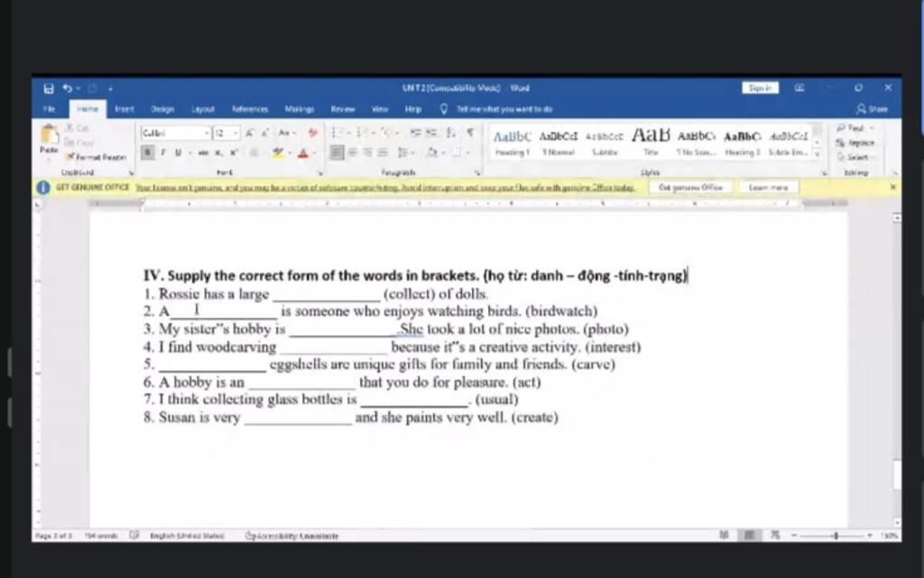
Task: Click the info icon on yellow banner
Action: pyautogui.click(x=43, y=188)
